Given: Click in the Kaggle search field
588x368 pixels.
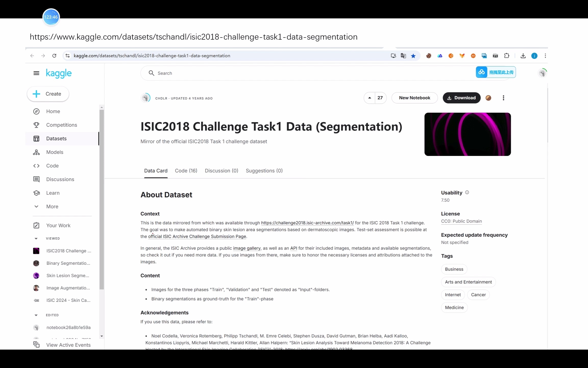Looking at the screenshot, I should point(281,73).
